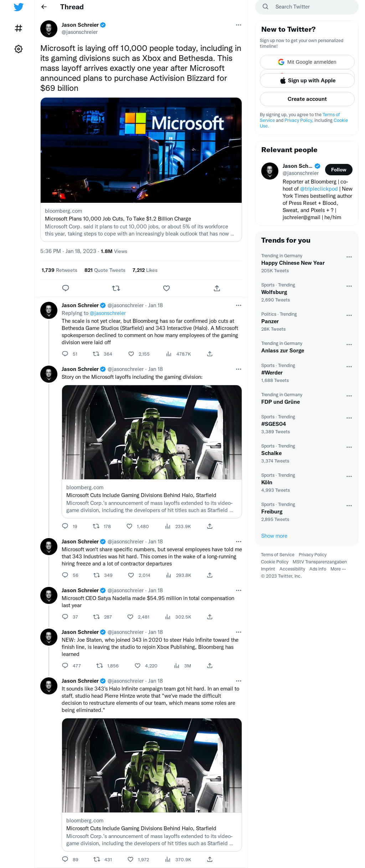This screenshot has height=868, width=365.
Task: Open more options on the main tweet
Action: coord(238,25)
